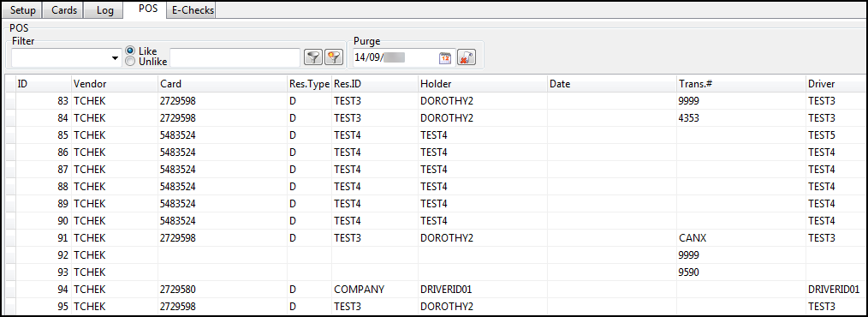Click ID cell 87
The height and width of the screenshot is (317, 868).
pos(44,170)
